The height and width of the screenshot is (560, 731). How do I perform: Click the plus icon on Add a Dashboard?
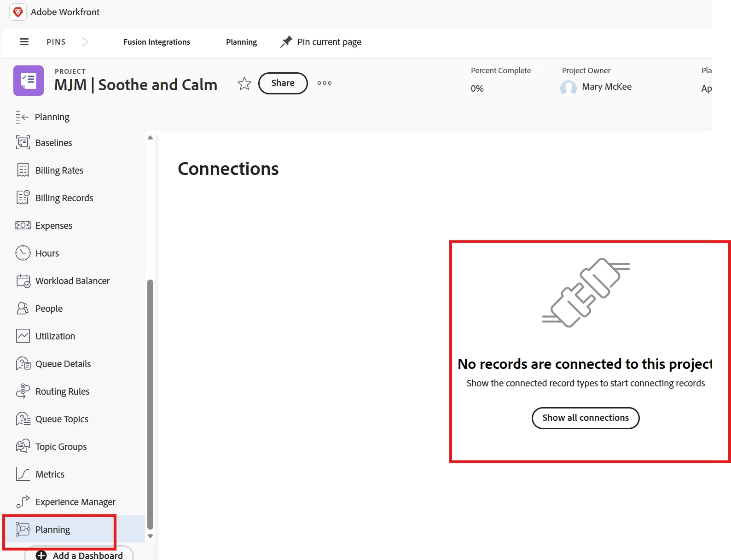point(41,555)
